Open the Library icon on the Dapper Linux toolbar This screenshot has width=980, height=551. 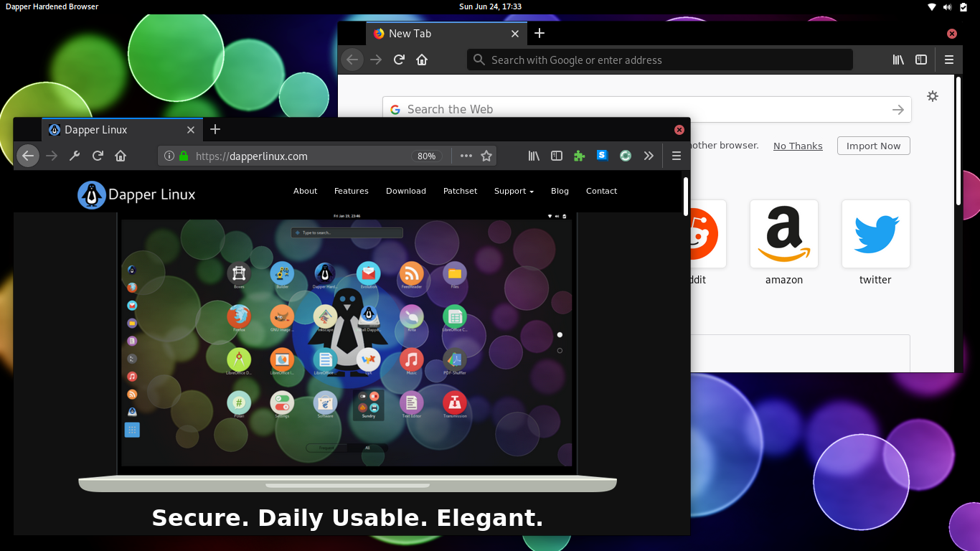(x=534, y=156)
